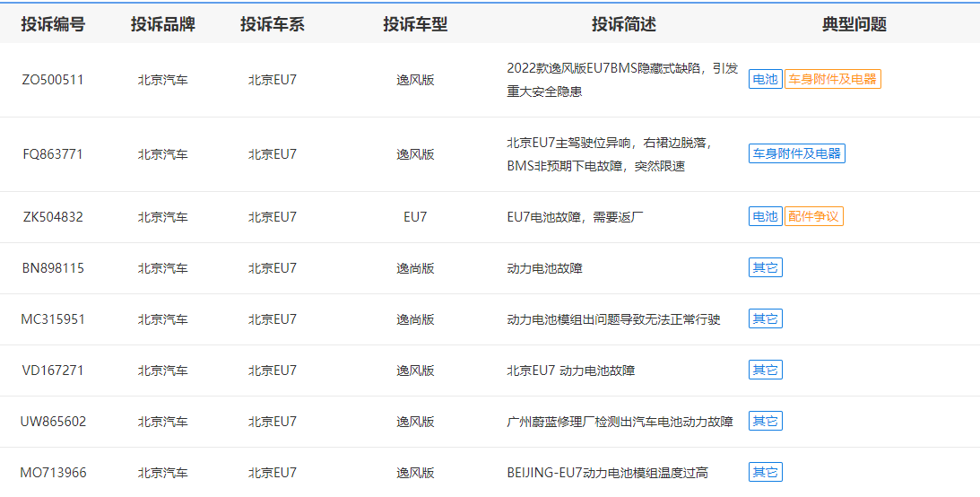Select the 其它 tag in row UW865602
Image resolution: width=980 pixels, height=497 pixels.
pyautogui.click(x=765, y=422)
